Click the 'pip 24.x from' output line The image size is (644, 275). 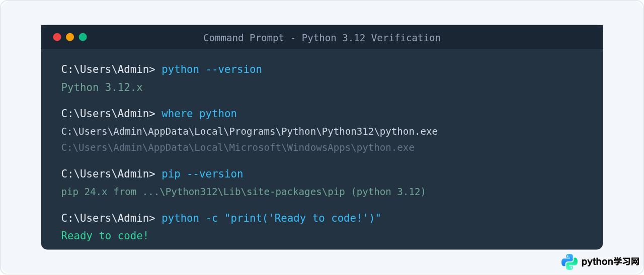[x=244, y=192]
